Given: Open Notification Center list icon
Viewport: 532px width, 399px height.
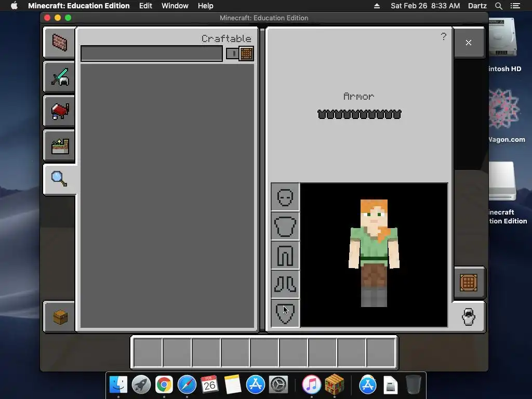Looking at the screenshot, I should (x=515, y=6).
